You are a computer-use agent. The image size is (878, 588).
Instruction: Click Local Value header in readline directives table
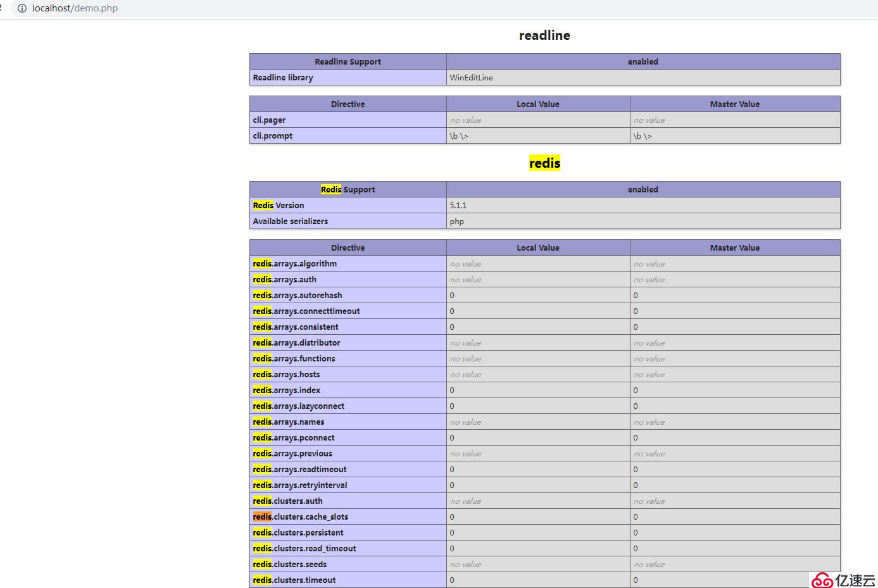(538, 104)
